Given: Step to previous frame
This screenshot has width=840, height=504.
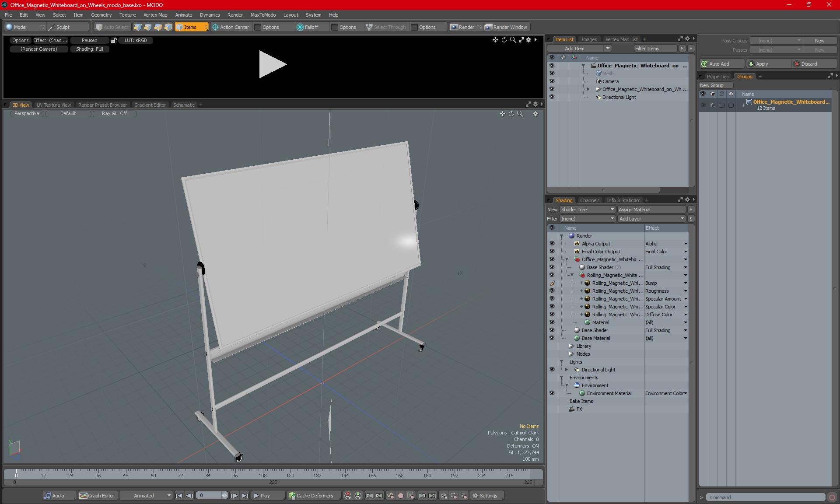Looking at the screenshot, I should [x=189, y=496].
